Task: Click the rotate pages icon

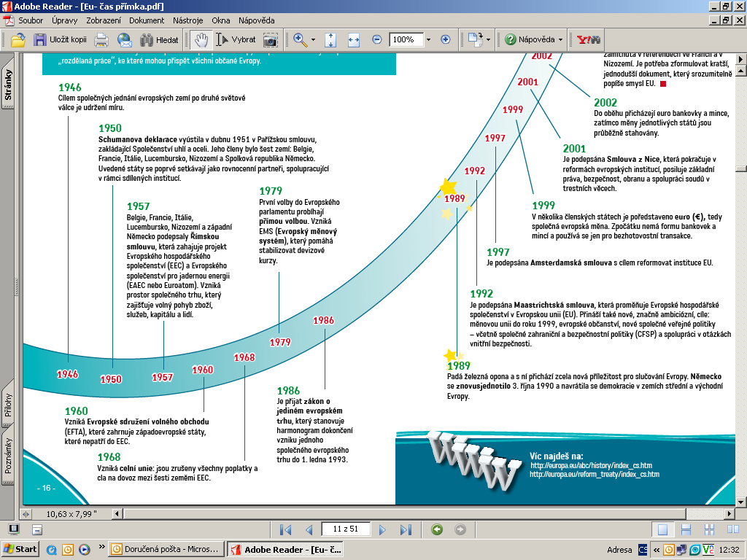Action: pos(475,40)
